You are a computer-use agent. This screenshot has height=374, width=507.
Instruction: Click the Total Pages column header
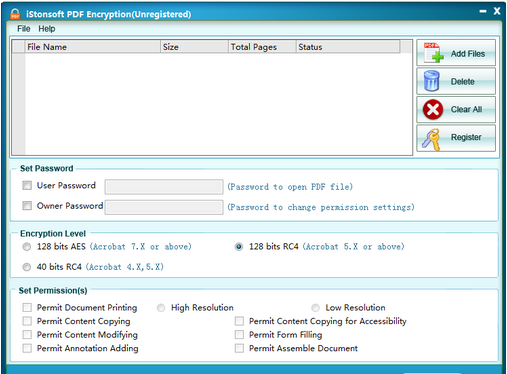(262, 47)
